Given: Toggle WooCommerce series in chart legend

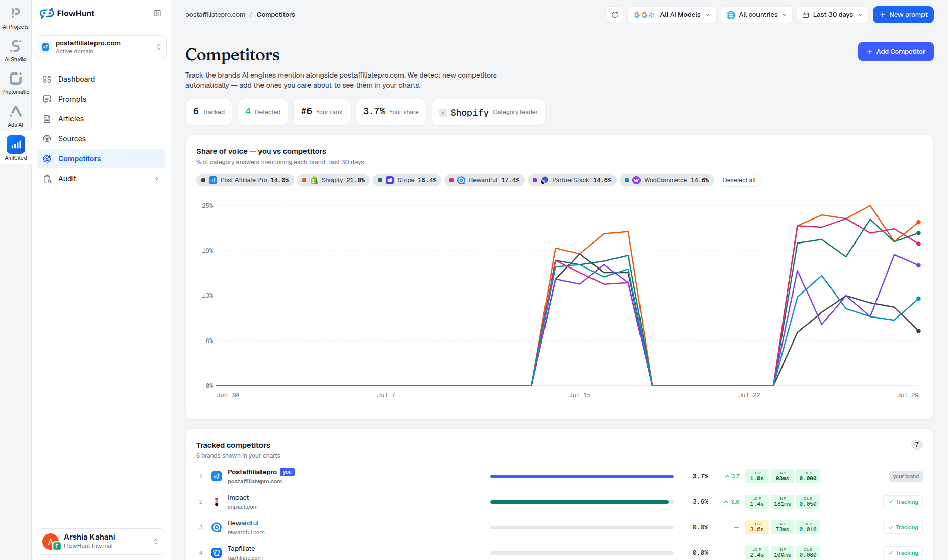Looking at the screenshot, I should click(667, 180).
